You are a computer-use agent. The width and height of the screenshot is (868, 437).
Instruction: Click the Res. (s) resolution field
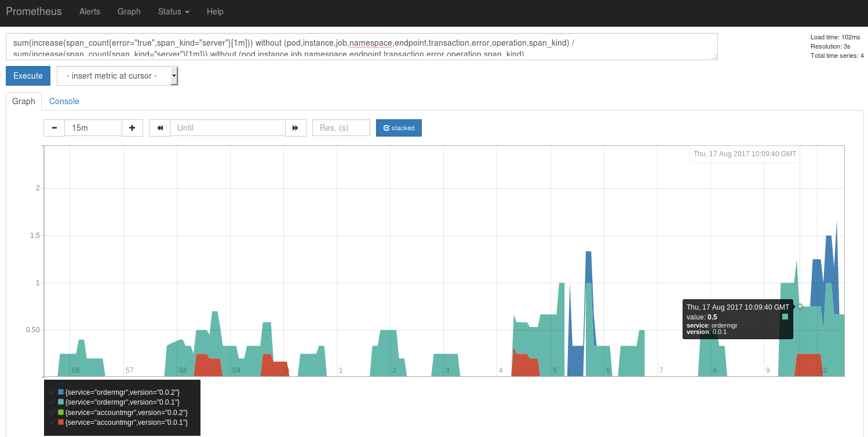click(341, 128)
